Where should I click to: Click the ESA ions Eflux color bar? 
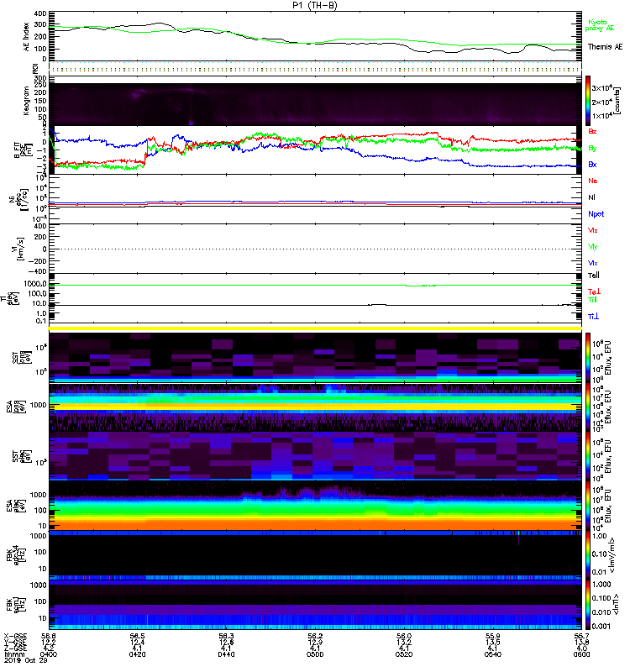(589, 407)
